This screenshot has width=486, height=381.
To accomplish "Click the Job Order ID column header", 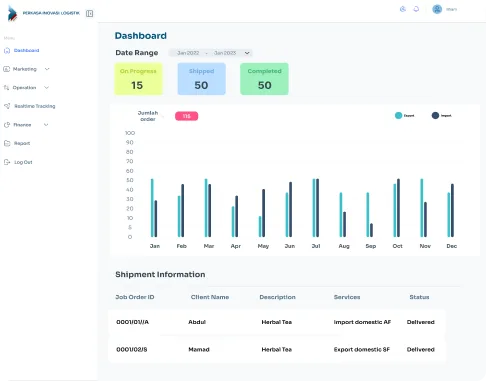I will pos(135,297).
